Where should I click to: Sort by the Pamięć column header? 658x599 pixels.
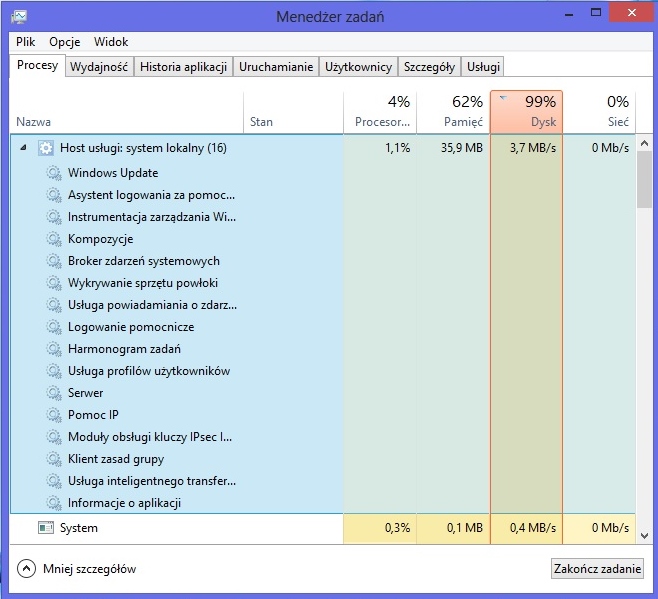tap(453, 112)
